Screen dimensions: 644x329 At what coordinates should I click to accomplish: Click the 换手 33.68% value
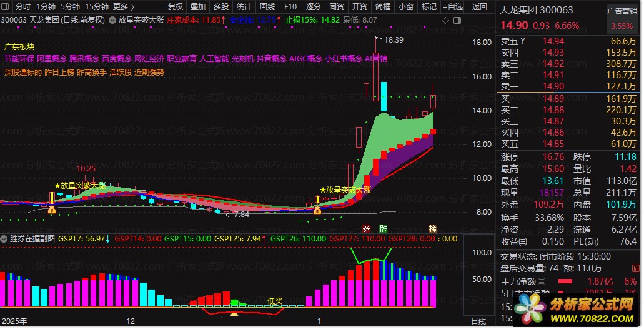[x=549, y=218]
